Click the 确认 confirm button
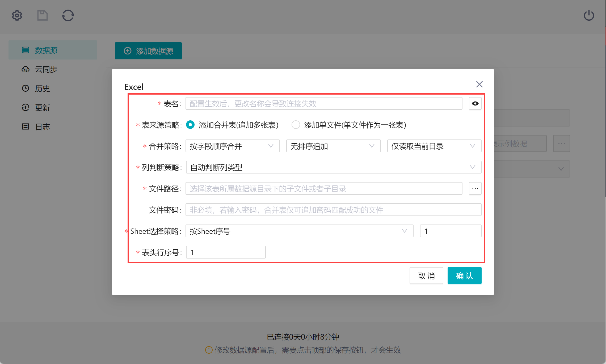The image size is (606, 364). pos(464,276)
